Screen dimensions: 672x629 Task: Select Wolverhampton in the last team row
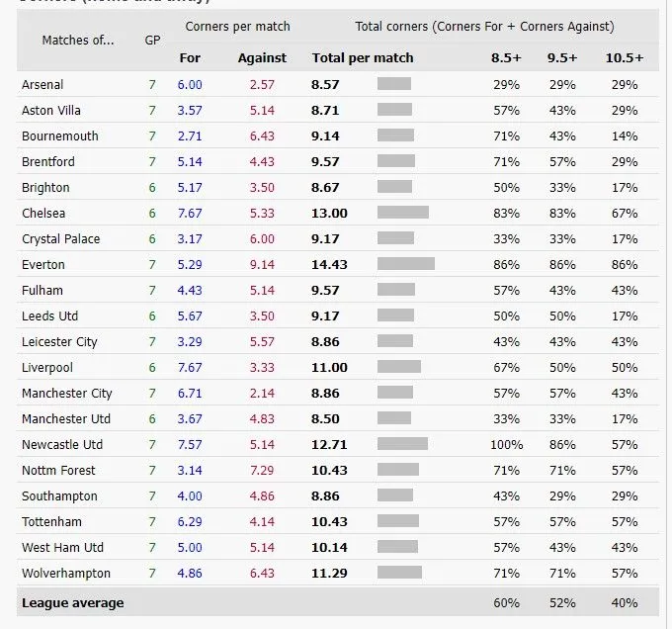66,574
